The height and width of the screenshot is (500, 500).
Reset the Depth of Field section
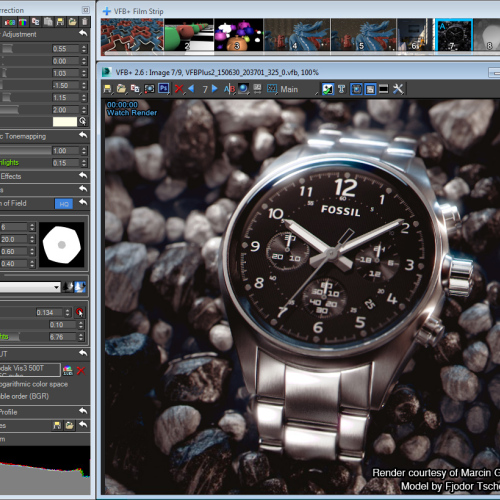click(x=83, y=202)
